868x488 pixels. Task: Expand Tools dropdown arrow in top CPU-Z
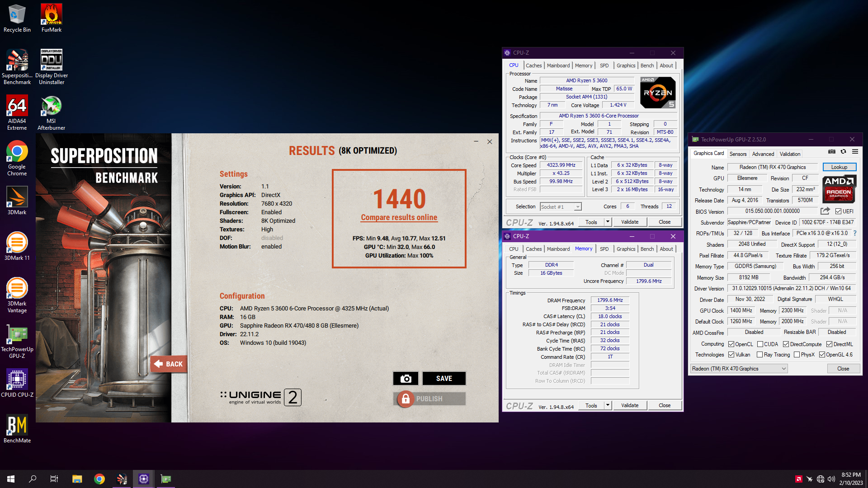click(x=608, y=222)
